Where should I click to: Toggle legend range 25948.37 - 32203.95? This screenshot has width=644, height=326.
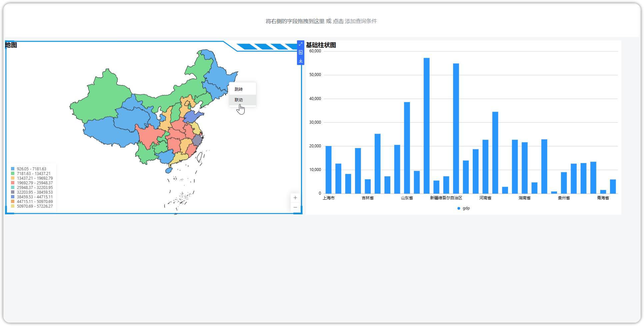pos(32,188)
